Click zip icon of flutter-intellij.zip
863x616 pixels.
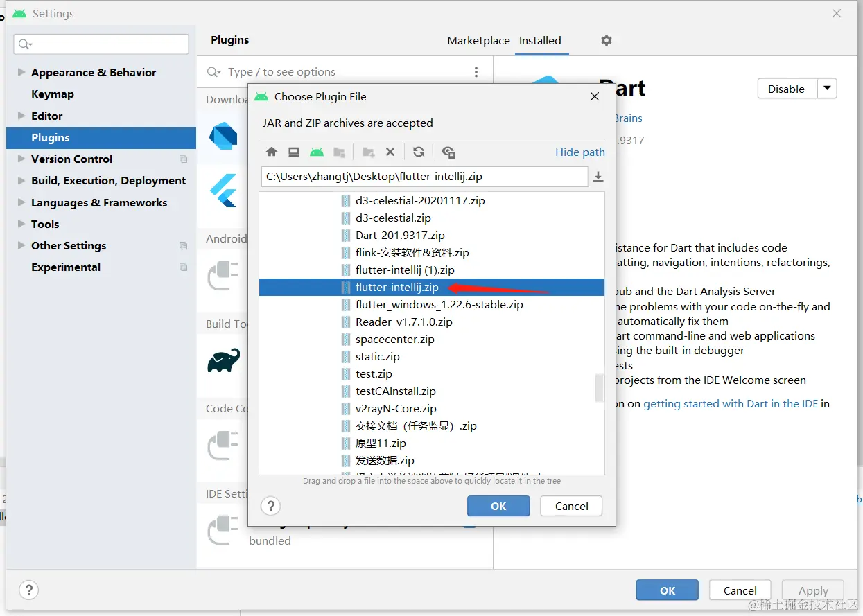pos(346,288)
